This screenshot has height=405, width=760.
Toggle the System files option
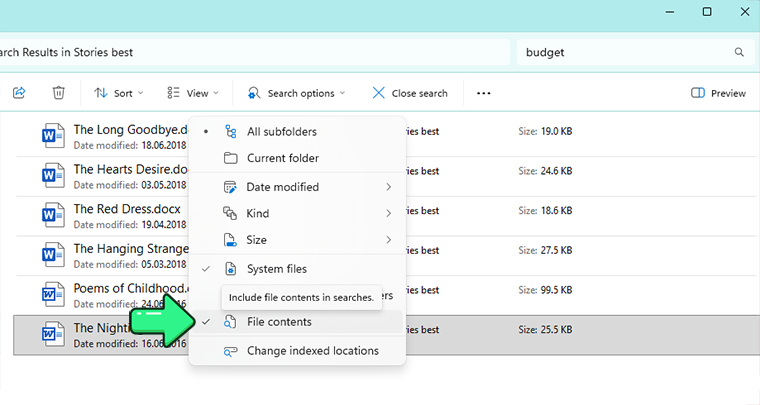(x=297, y=269)
